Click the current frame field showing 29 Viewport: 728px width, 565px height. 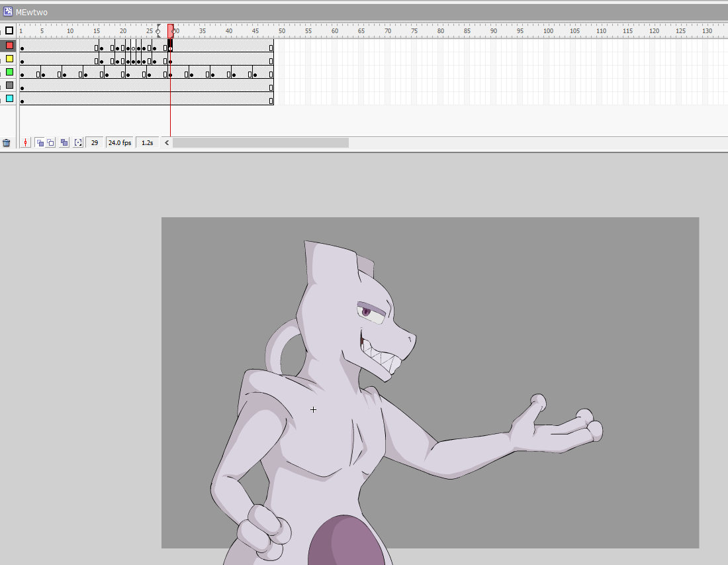point(95,142)
